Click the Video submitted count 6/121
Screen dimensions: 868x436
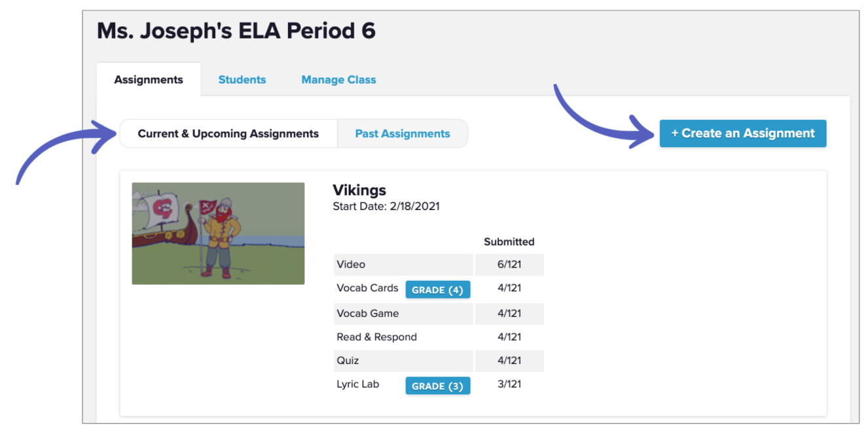[x=509, y=264]
